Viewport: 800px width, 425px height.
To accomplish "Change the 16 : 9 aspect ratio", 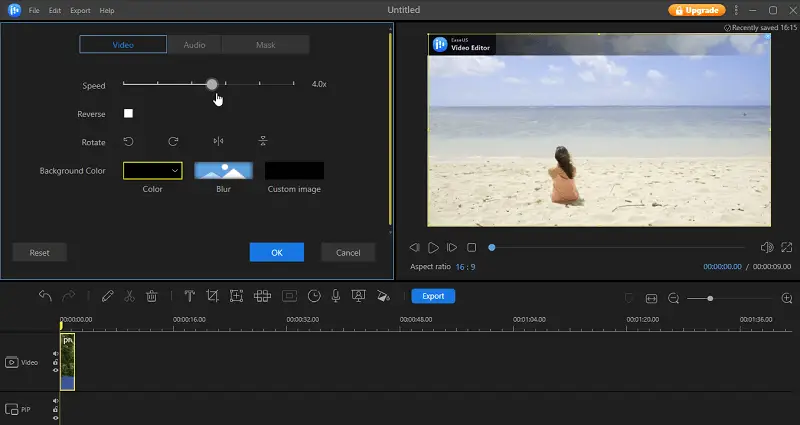I will (465, 267).
